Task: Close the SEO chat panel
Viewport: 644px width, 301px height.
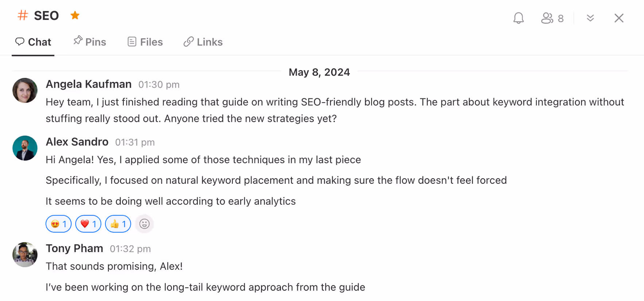Action: click(618, 18)
